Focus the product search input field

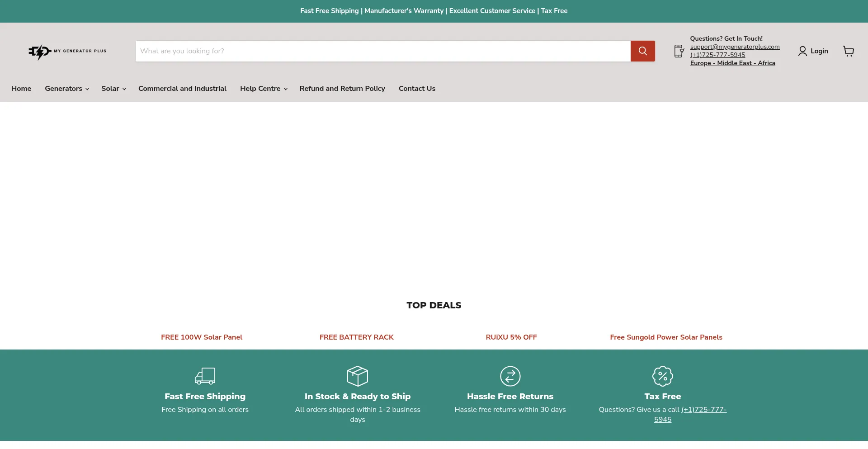[x=382, y=51]
